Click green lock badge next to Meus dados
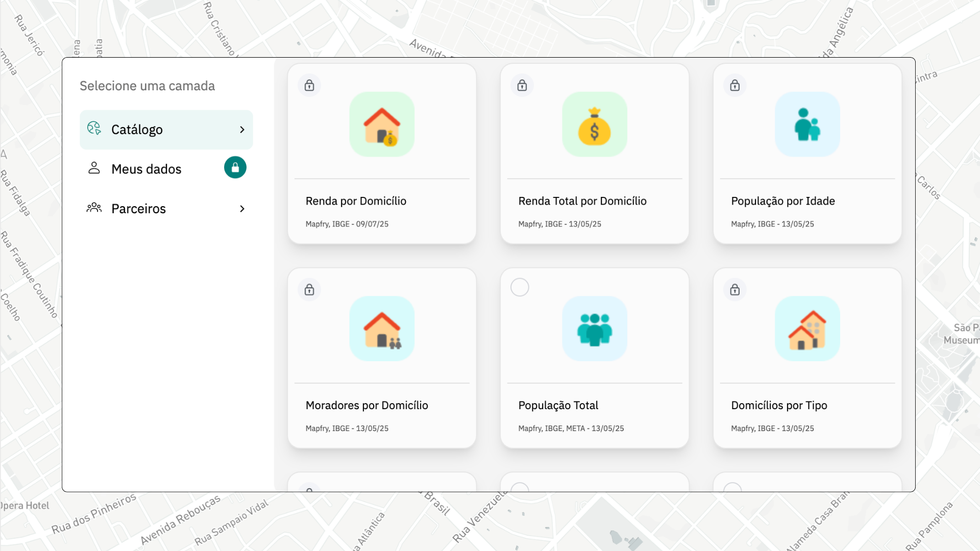980x551 pixels. (235, 167)
